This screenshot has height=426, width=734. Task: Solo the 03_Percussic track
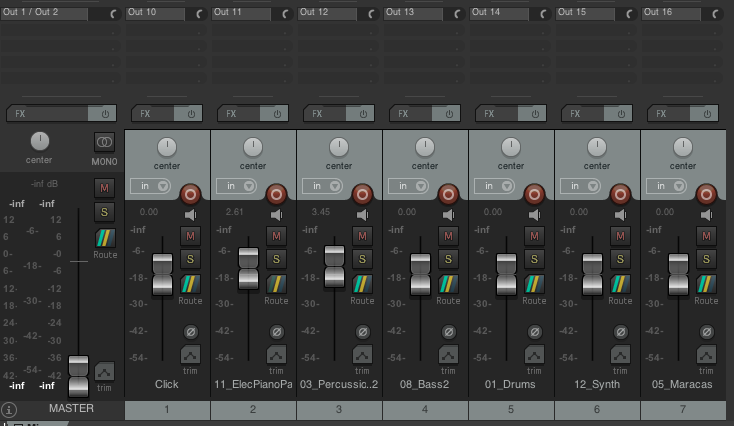coord(362,260)
